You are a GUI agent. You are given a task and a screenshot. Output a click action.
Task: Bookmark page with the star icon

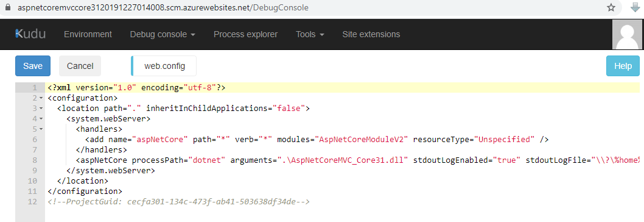(611, 7)
